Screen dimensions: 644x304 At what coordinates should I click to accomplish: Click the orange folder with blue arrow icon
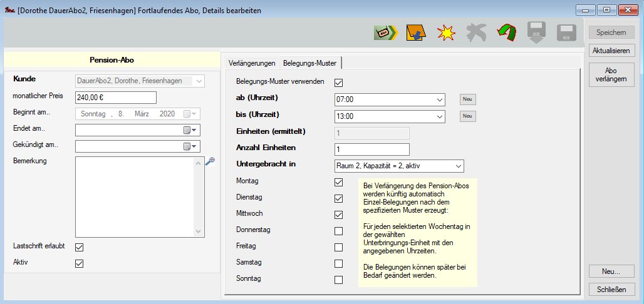click(415, 33)
